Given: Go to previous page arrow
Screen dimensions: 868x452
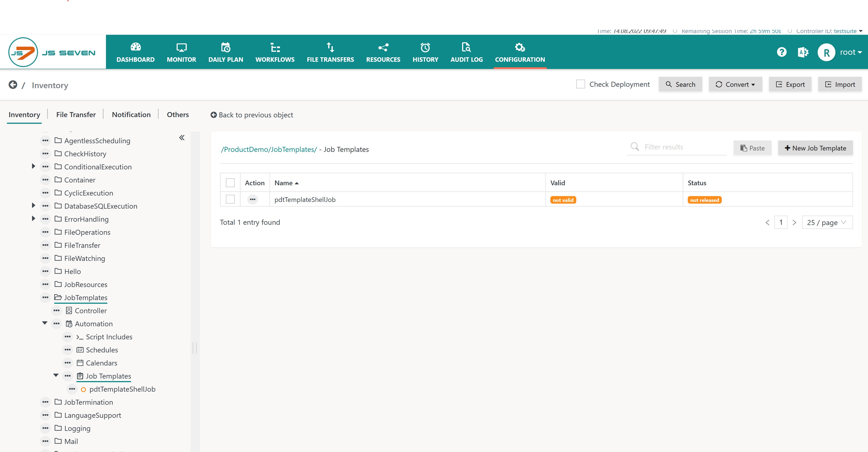Looking at the screenshot, I should click(x=767, y=223).
